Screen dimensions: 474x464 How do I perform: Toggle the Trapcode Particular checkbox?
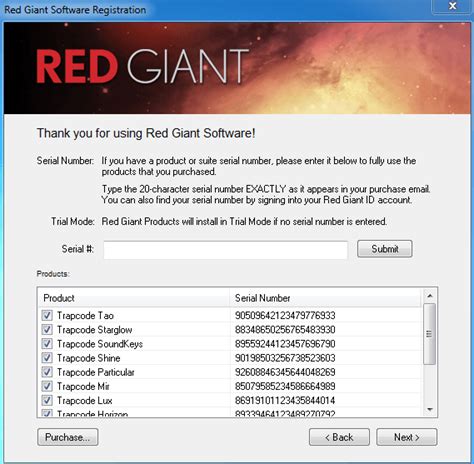[x=47, y=372]
